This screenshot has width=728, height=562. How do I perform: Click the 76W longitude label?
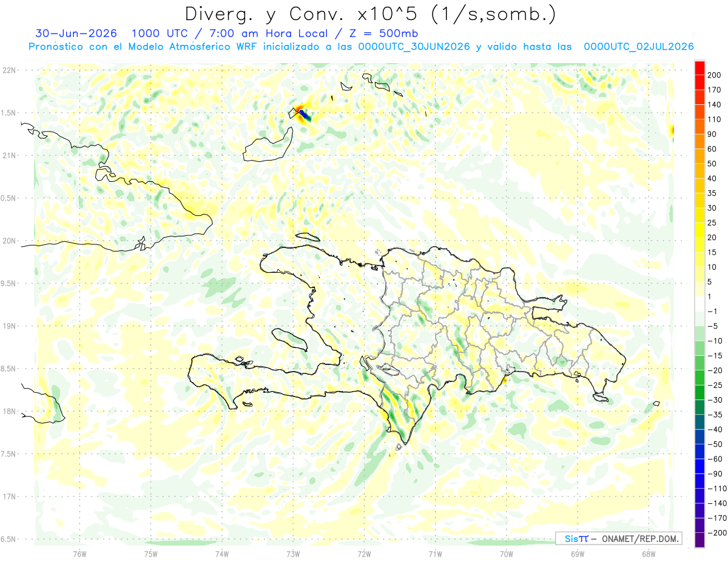point(79,554)
